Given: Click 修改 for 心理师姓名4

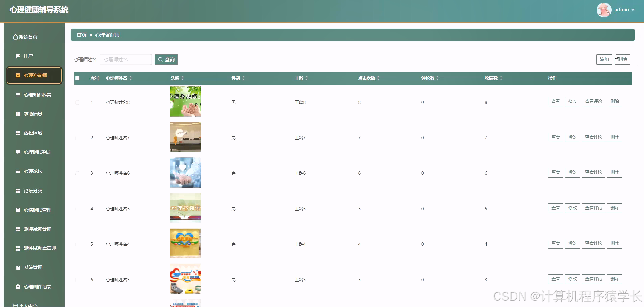Looking at the screenshot, I should (x=572, y=243).
